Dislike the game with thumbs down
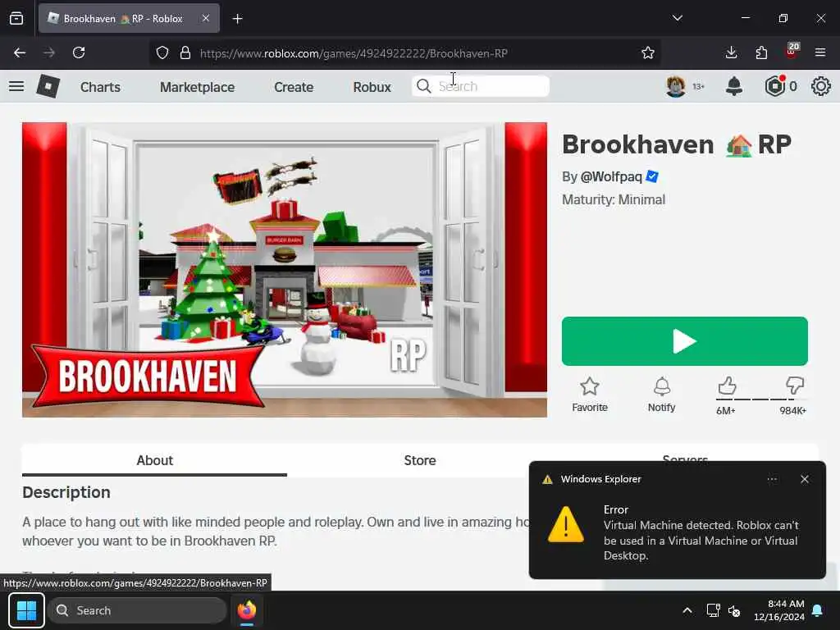The height and width of the screenshot is (630, 840). 794,386
